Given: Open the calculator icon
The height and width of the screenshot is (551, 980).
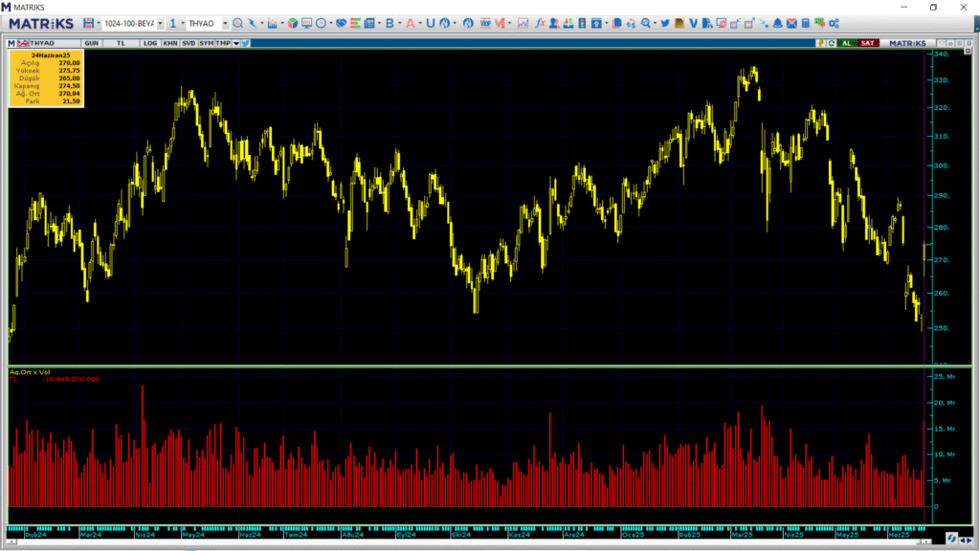Looking at the screenshot, I should pyautogui.click(x=806, y=23).
